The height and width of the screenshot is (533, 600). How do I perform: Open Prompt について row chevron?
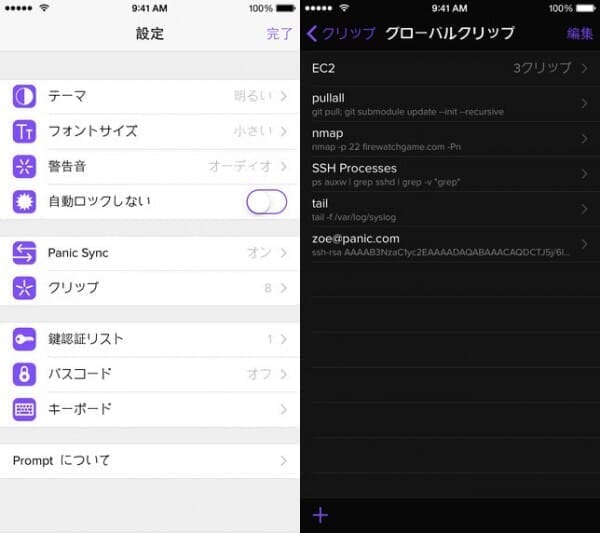click(284, 461)
